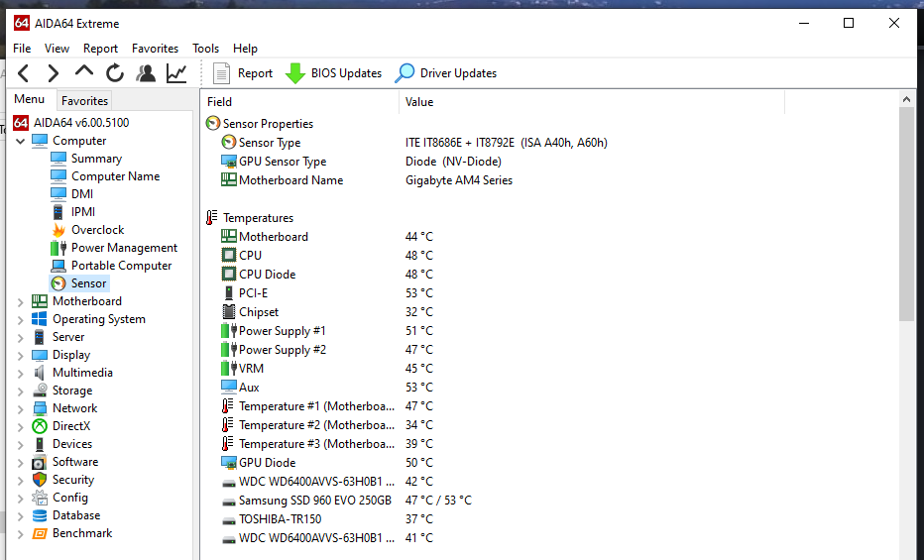Expand the Network tree node

[21, 409]
